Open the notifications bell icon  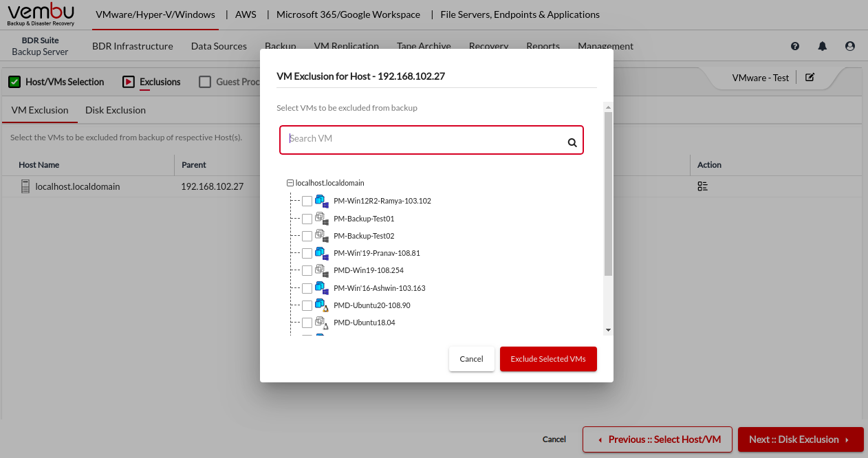pyautogui.click(x=822, y=46)
